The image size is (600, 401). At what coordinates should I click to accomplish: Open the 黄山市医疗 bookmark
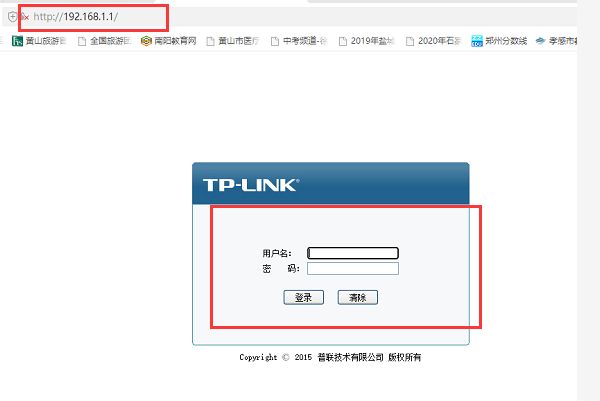[233, 41]
